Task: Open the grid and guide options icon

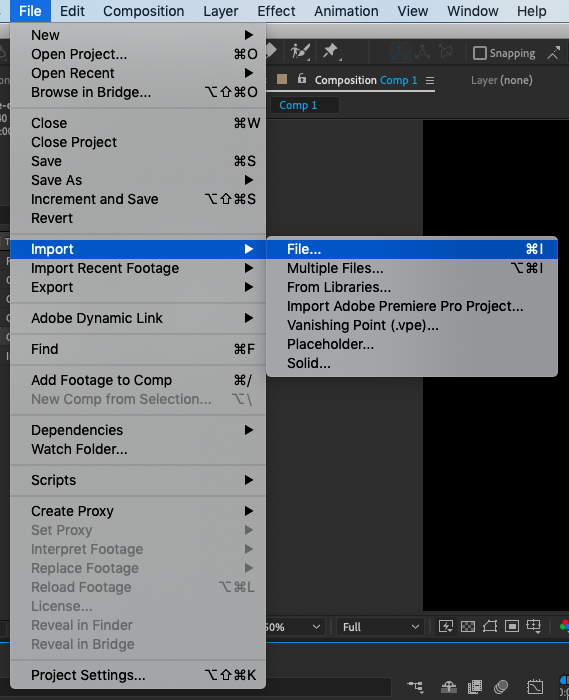Action: pos(534,626)
